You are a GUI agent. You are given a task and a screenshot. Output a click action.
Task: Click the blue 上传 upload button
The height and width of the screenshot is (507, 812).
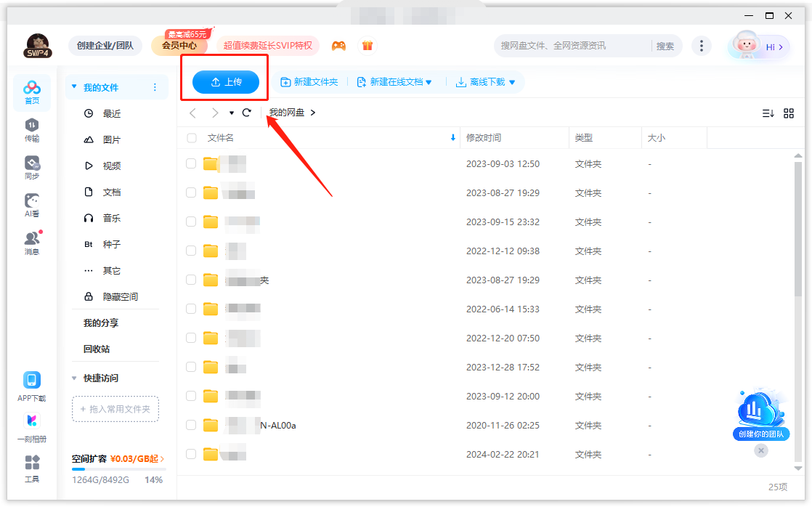pos(226,82)
